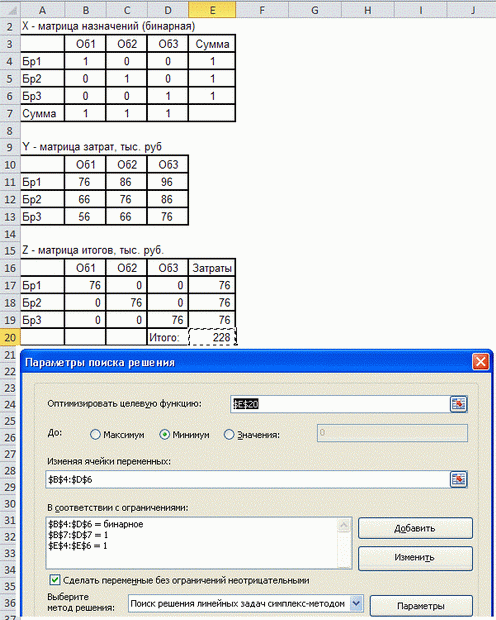The width and height of the screenshot is (496, 620).
Task: Select the Значения radio option
Action: (229, 435)
